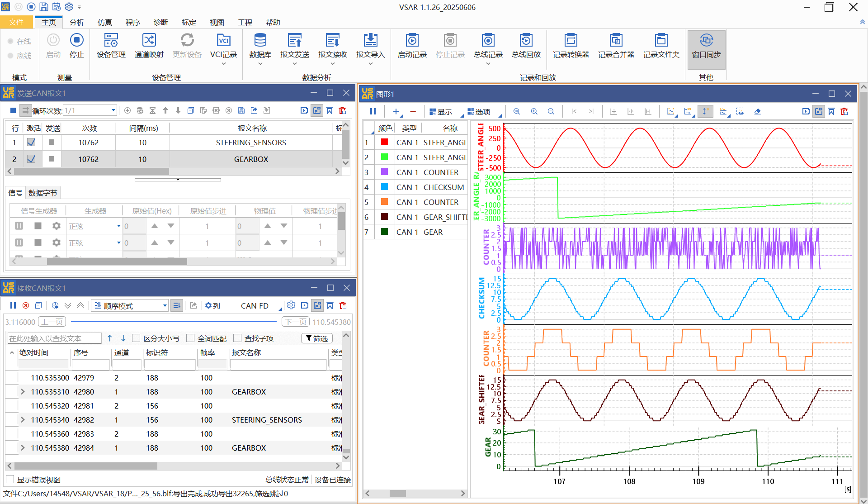868x504 pixels.
Task: Switch to the 分析 ribbon tab
Action: click(x=76, y=22)
